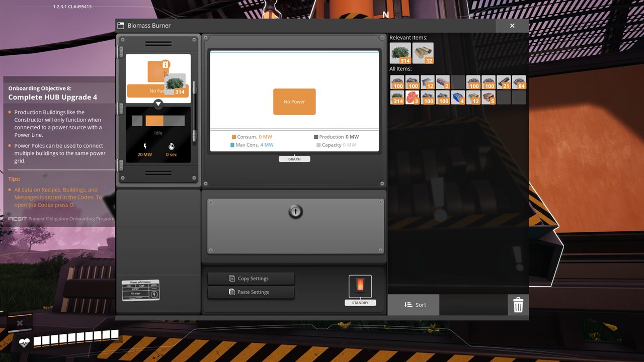Click the empty orange fuel slot
The width and height of the screenshot is (644, 362).
coord(158,71)
